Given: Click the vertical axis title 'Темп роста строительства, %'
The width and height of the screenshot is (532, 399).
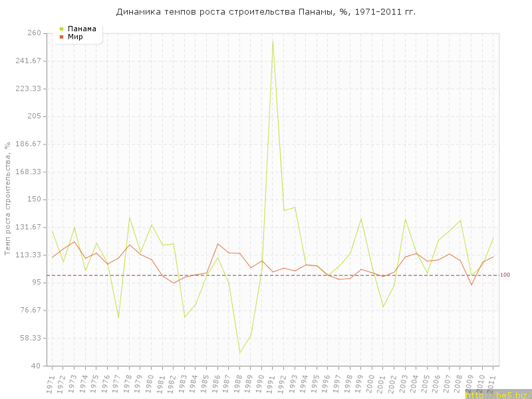Looking at the screenshot, I should click(7, 199).
